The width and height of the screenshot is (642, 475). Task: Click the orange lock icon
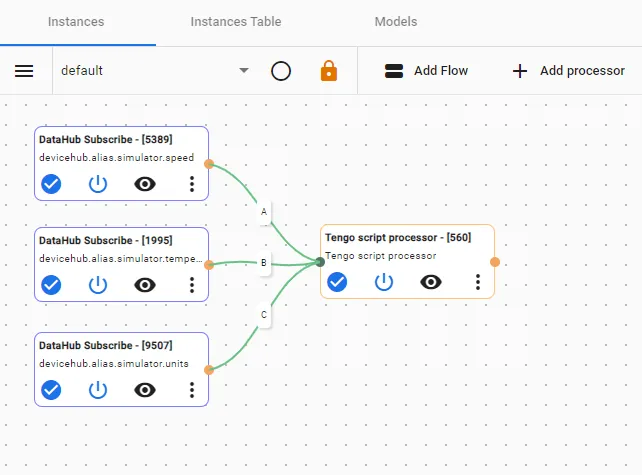[329, 71]
